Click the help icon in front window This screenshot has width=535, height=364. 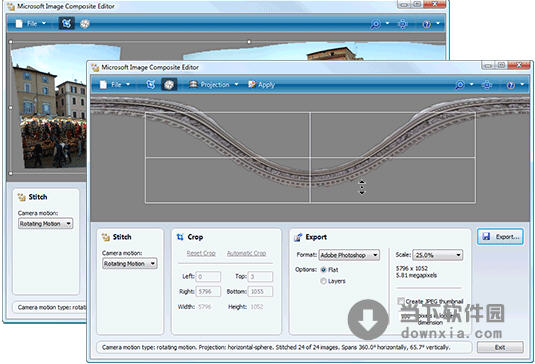(x=510, y=85)
